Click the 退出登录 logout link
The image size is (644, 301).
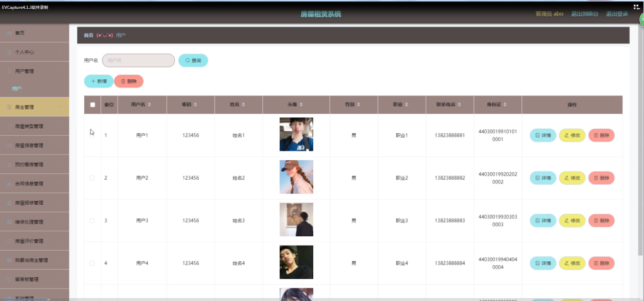pos(616,13)
